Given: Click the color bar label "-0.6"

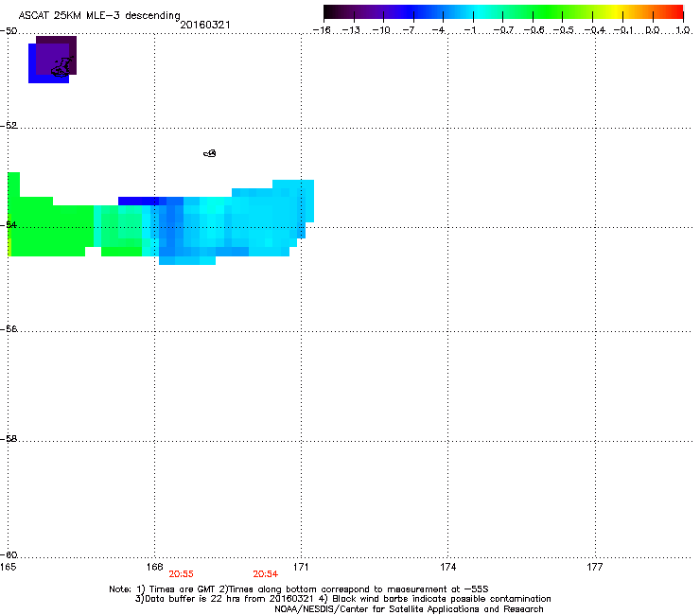Looking at the screenshot, I should click(x=534, y=30).
